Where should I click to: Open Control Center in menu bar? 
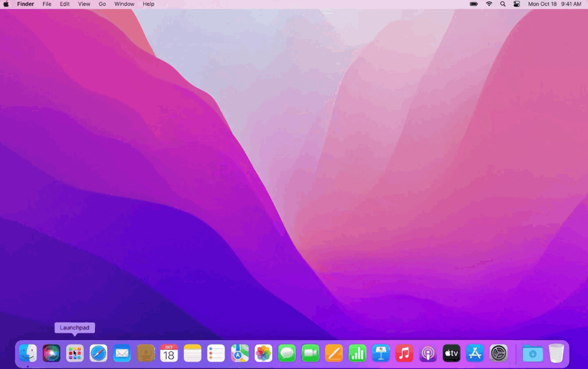517,4
